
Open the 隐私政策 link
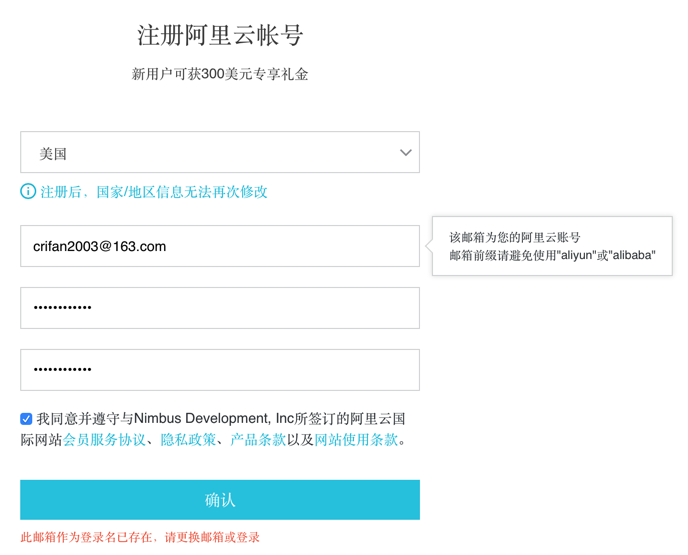point(188,439)
